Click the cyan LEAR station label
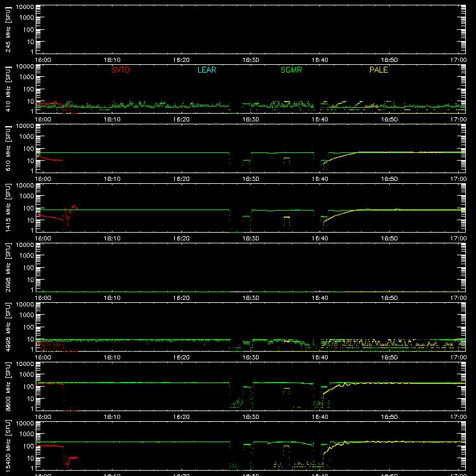This screenshot has width=476, height=476. 206,70
